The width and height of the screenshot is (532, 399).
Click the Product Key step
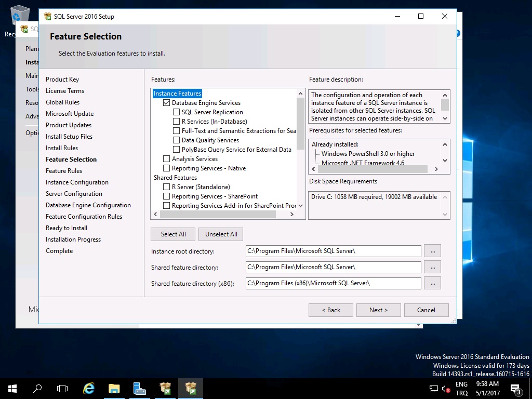[62, 79]
